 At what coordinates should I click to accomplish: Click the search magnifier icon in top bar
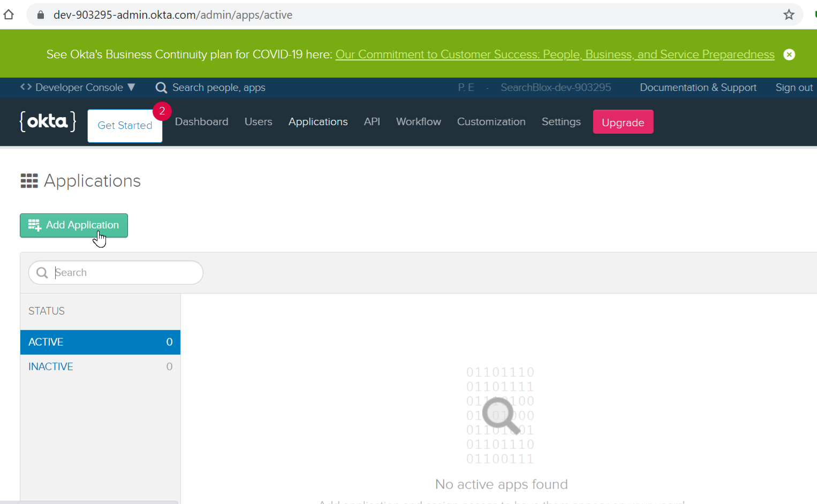(161, 88)
